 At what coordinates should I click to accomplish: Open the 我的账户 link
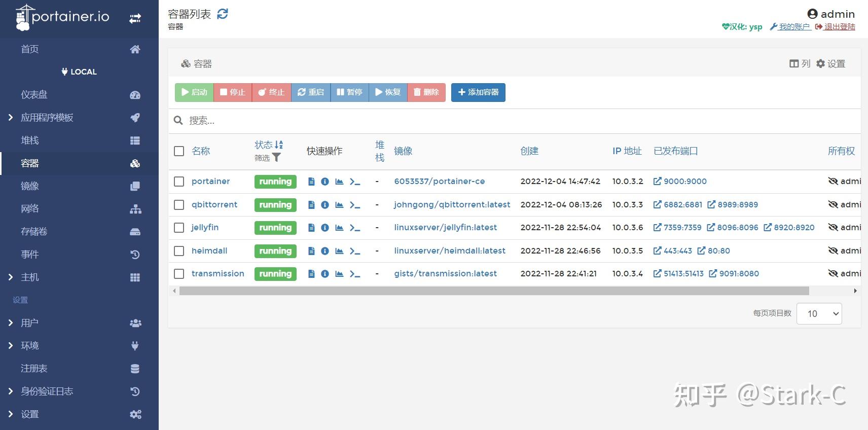790,27
